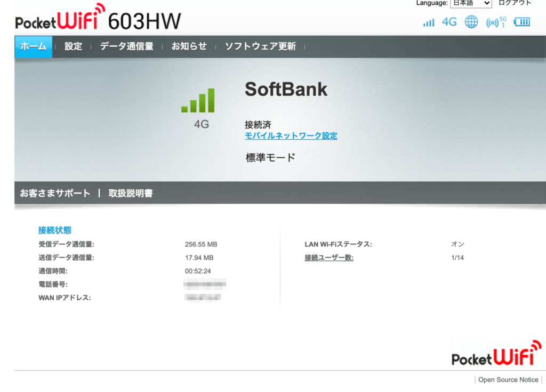Click the 4G network type indicator in header
Screen dimensions: 546x392
click(x=449, y=22)
